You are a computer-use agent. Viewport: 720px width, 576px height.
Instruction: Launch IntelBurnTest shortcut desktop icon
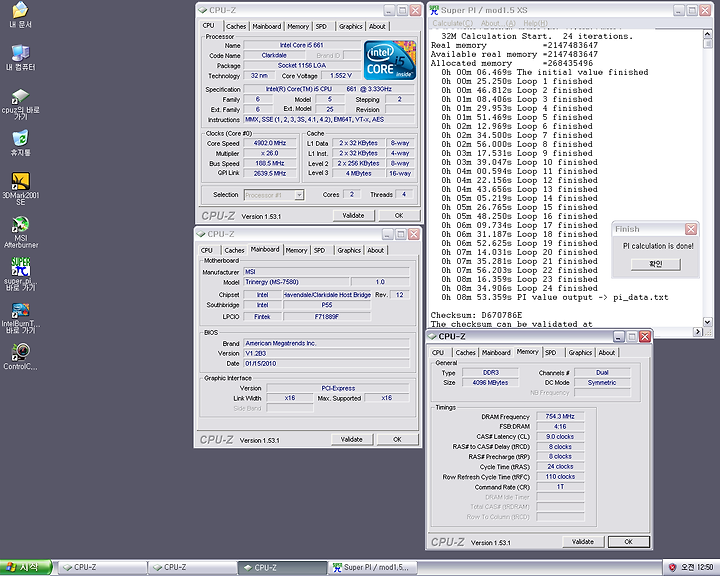click(x=20, y=317)
